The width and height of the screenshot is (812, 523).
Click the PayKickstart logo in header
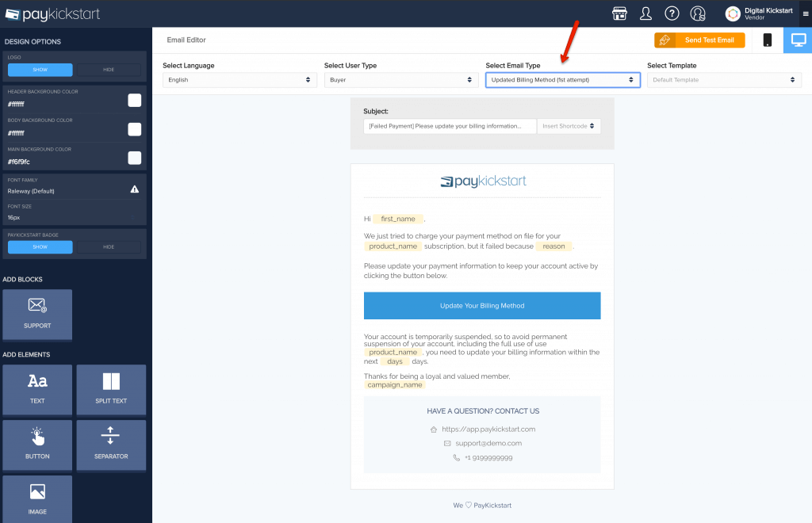52,14
